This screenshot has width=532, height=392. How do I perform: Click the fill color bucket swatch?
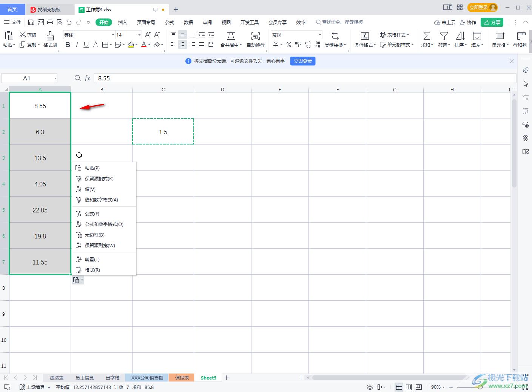[131, 45]
